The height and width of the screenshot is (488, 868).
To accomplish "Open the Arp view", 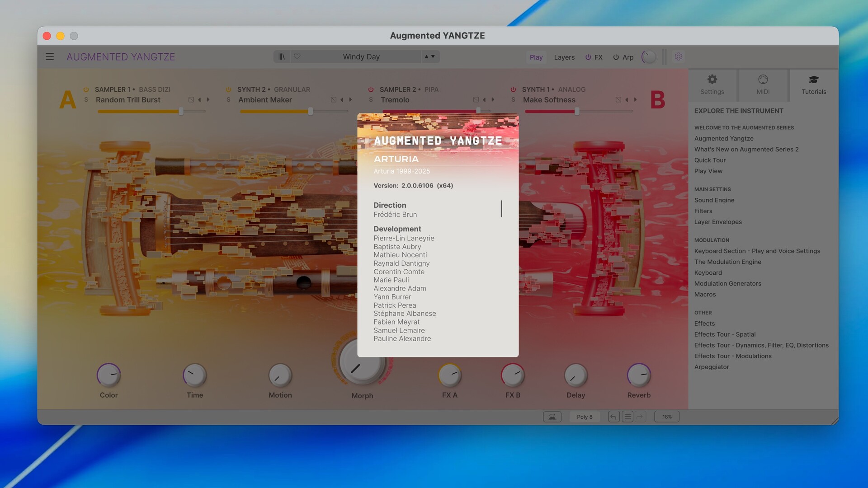I will pos(628,57).
